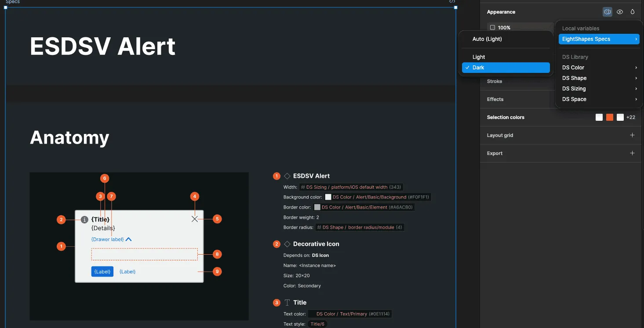This screenshot has height=328, width=644.
Task: Click the Specs frame label
Action: pos(12,2)
